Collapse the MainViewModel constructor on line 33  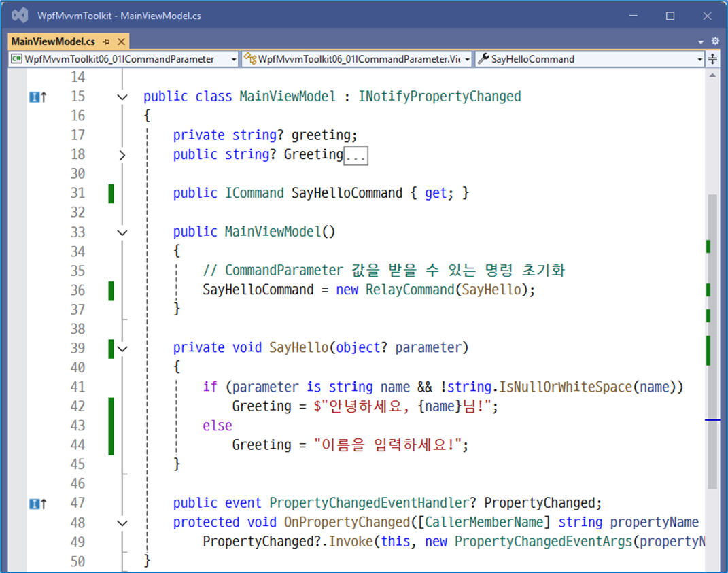click(122, 232)
